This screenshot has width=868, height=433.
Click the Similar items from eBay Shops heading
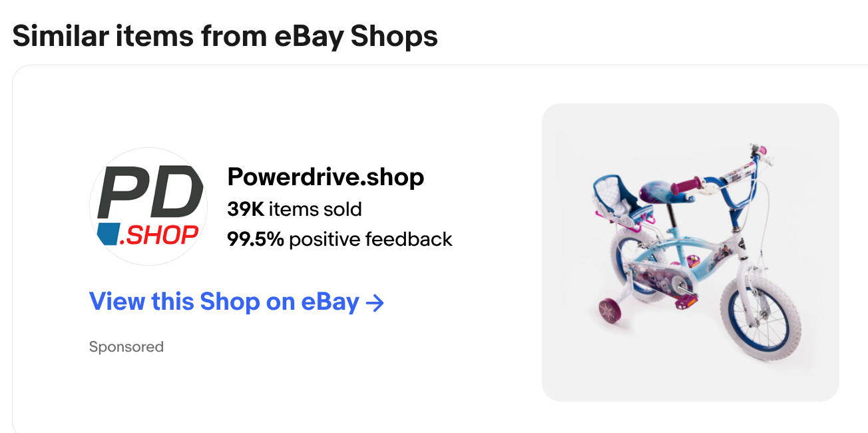point(225,35)
